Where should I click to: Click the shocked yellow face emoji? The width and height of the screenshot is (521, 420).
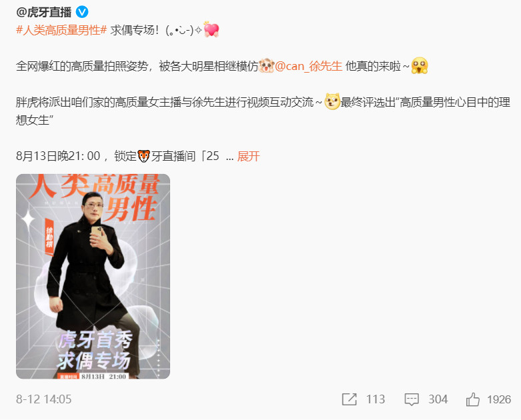pyautogui.click(x=420, y=66)
